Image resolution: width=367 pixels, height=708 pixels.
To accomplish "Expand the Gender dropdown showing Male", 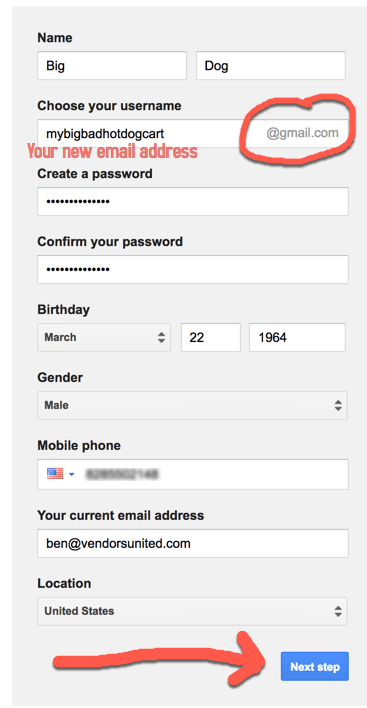I will (x=192, y=405).
